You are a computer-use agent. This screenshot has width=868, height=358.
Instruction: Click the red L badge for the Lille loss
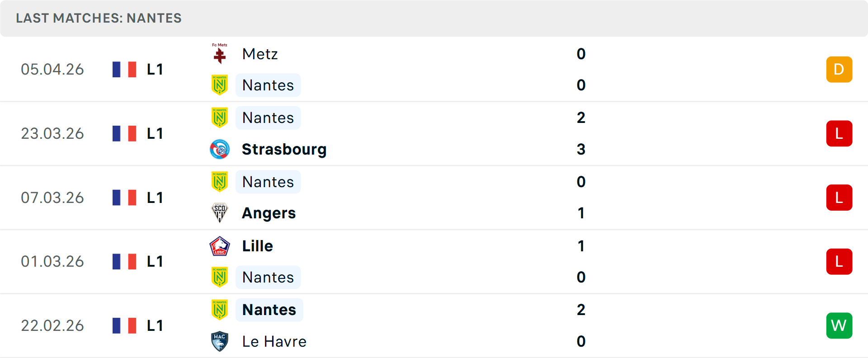tap(839, 261)
